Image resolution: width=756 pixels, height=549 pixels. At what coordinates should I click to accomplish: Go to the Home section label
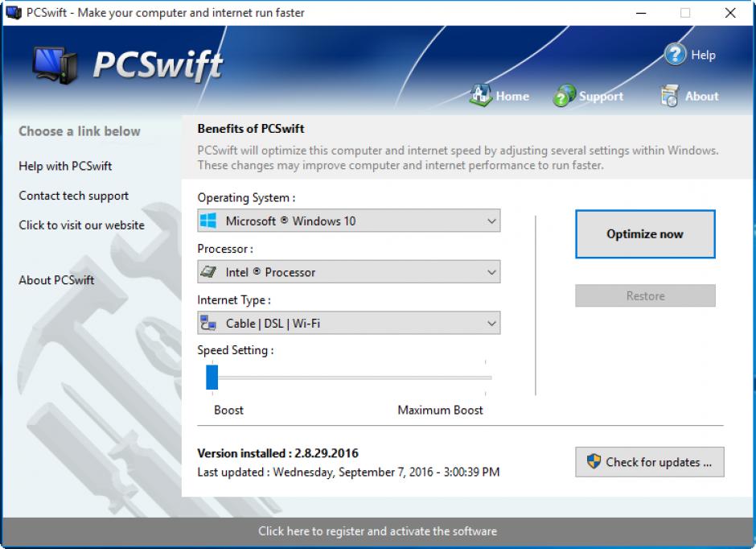[x=512, y=97]
